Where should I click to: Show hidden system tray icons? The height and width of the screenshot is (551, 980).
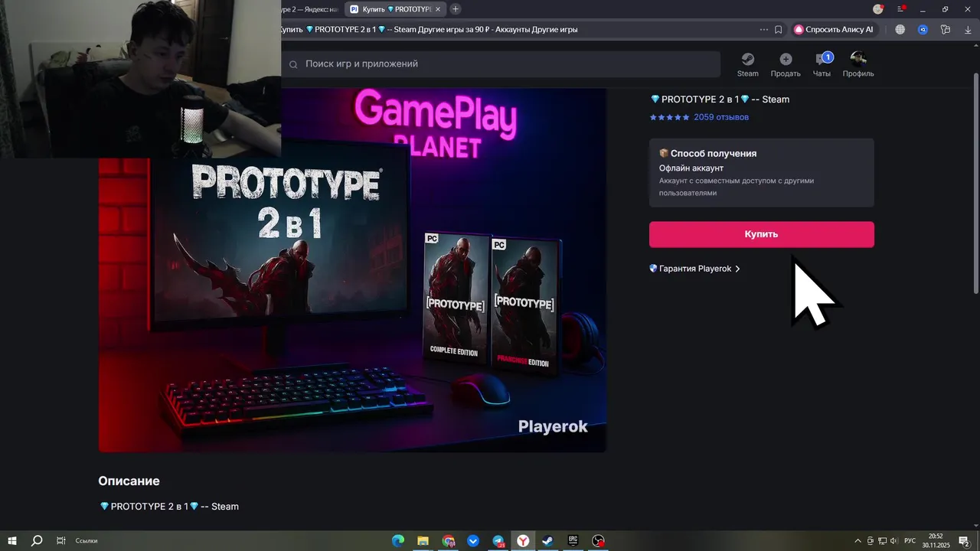tap(857, 541)
